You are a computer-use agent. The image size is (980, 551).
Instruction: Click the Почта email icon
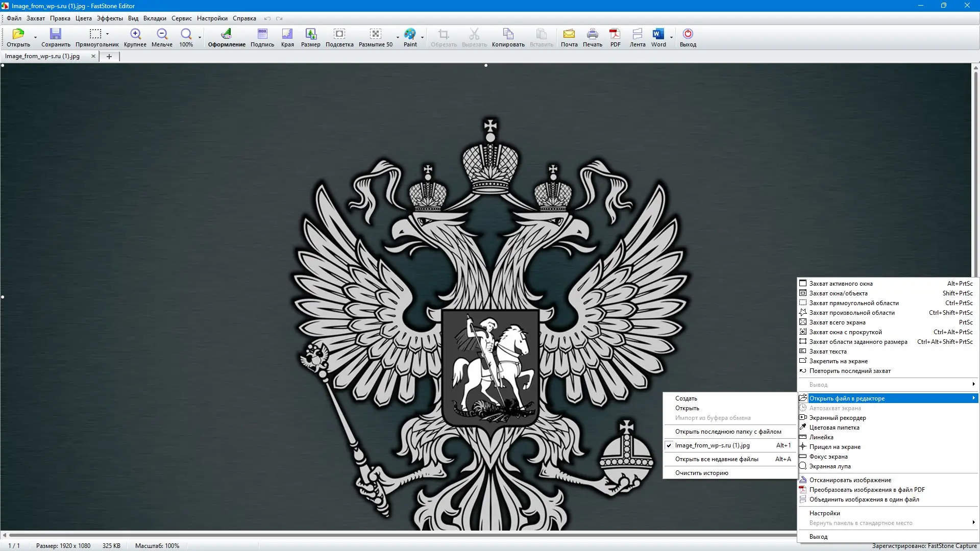569,37
